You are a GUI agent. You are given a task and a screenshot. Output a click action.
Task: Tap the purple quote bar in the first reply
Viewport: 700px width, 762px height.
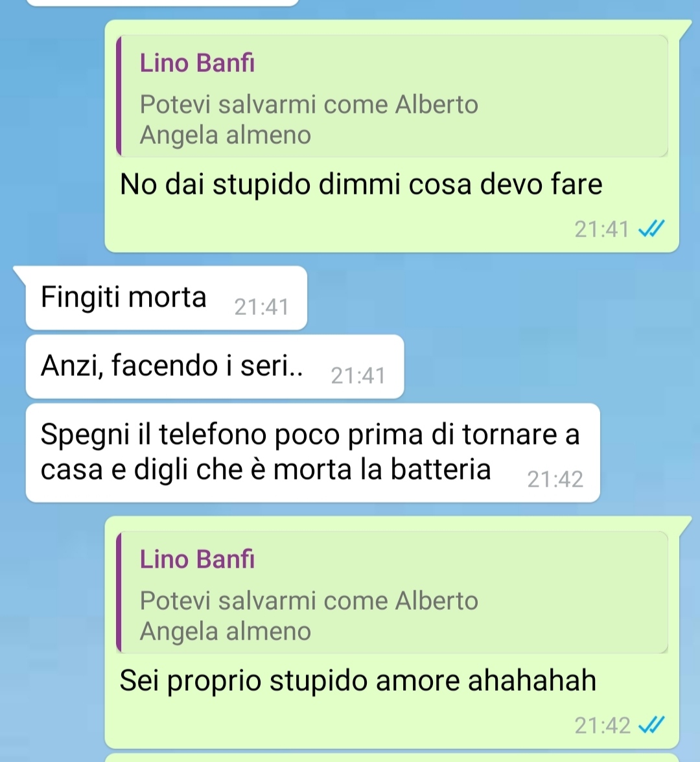[x=119, y=96]
